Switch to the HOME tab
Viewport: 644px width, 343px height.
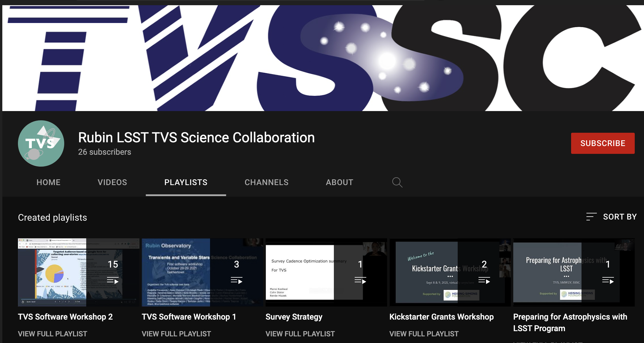[x=48, y=182]
